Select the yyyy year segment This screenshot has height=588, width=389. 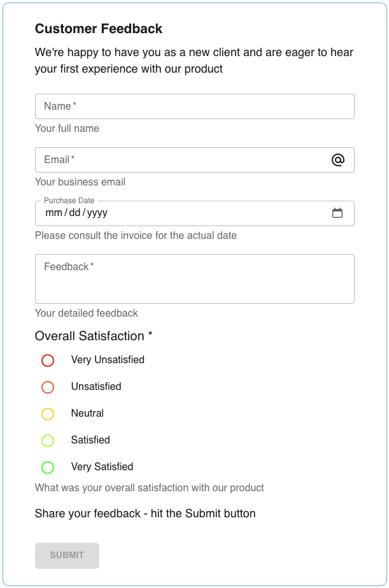click(97, 213)
